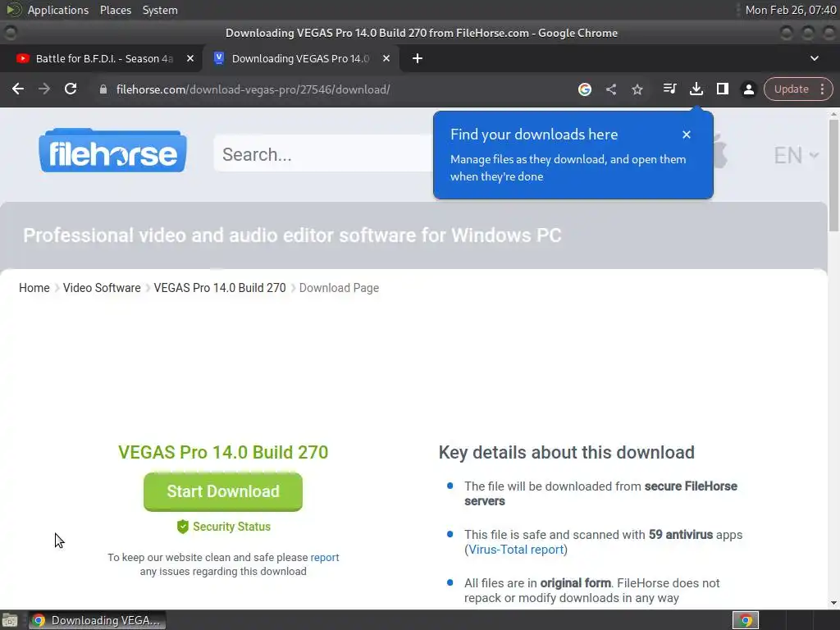Viewport: 840px width, 630px height.
Task: Open Chrome downloads tray icon
Action: tap(696, 89)
